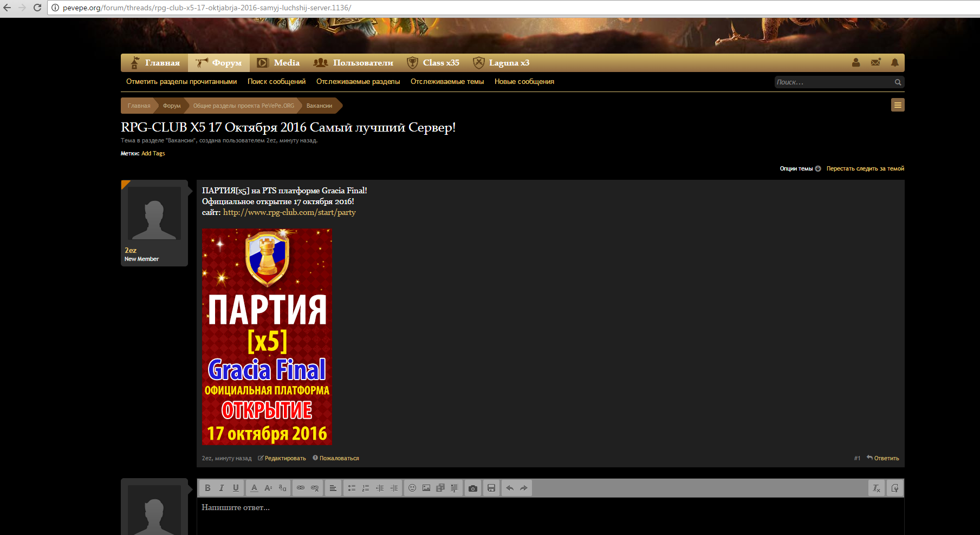Click the insert image icon

click(426, 488)
